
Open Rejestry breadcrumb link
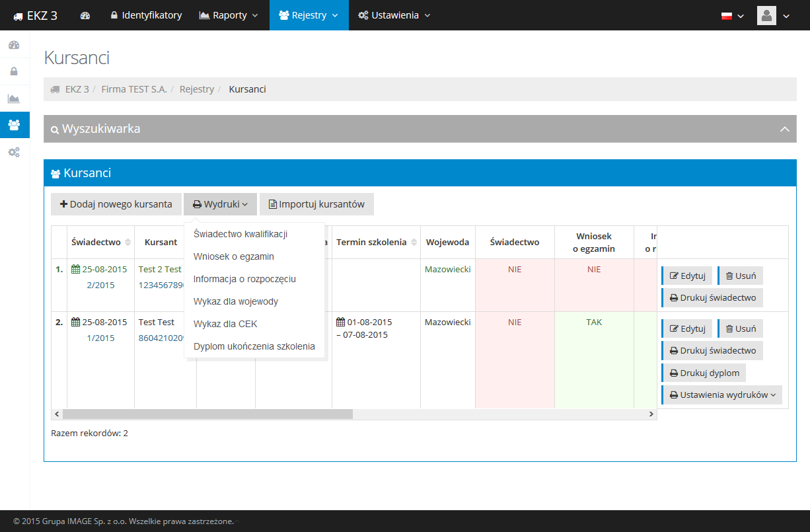click(197, 89)
